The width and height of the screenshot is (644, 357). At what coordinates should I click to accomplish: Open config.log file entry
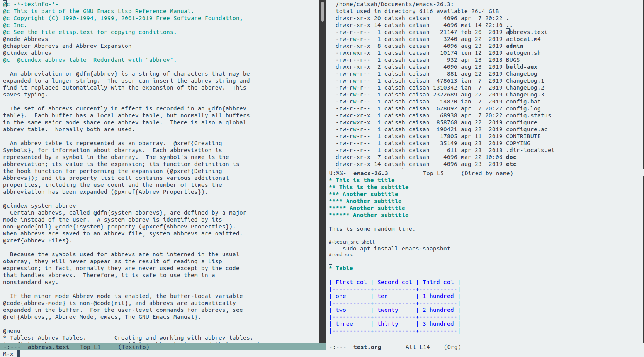(x=523, y=108)
